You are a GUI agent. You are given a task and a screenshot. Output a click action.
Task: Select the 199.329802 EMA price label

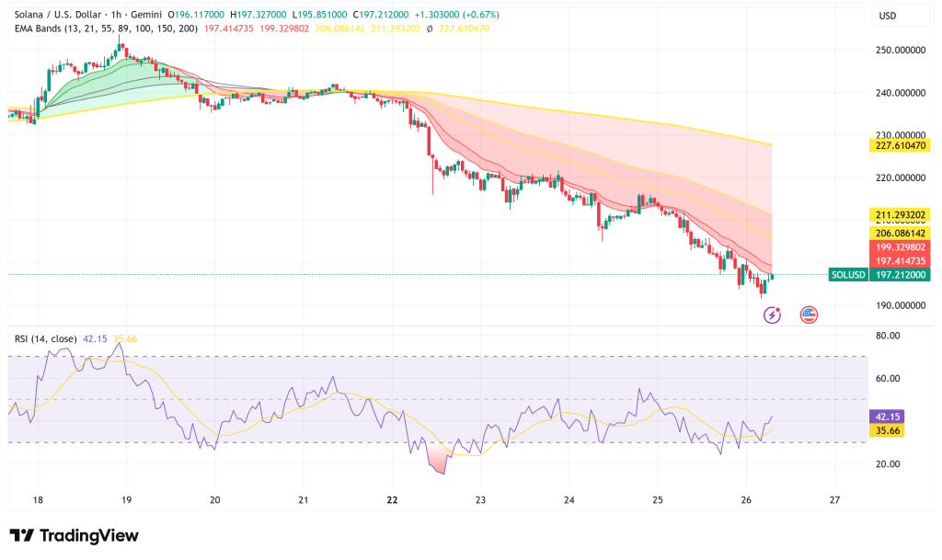(x=900, y=247)
